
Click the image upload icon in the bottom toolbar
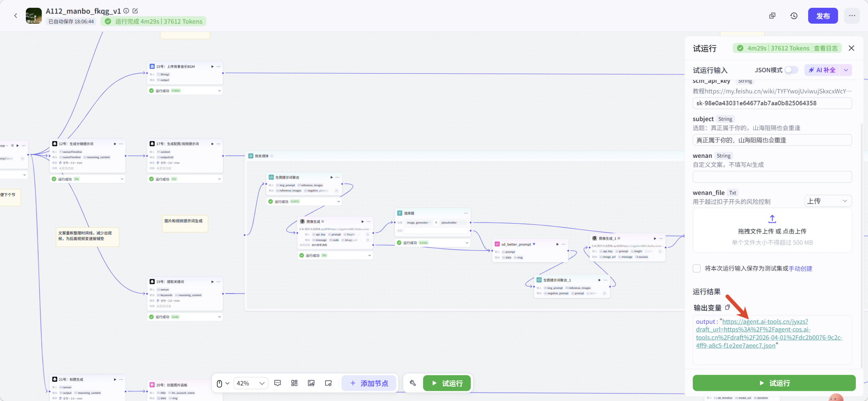[x=311, y=383]
